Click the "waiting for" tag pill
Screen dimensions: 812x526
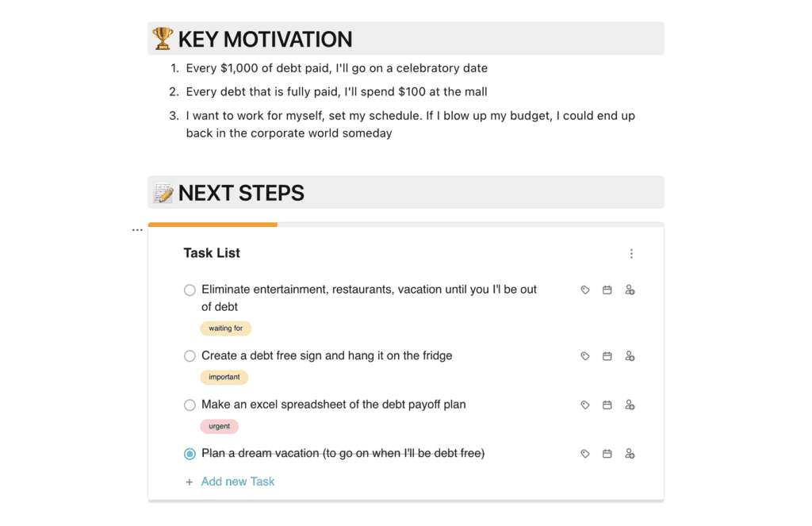[x=226, y=328]
